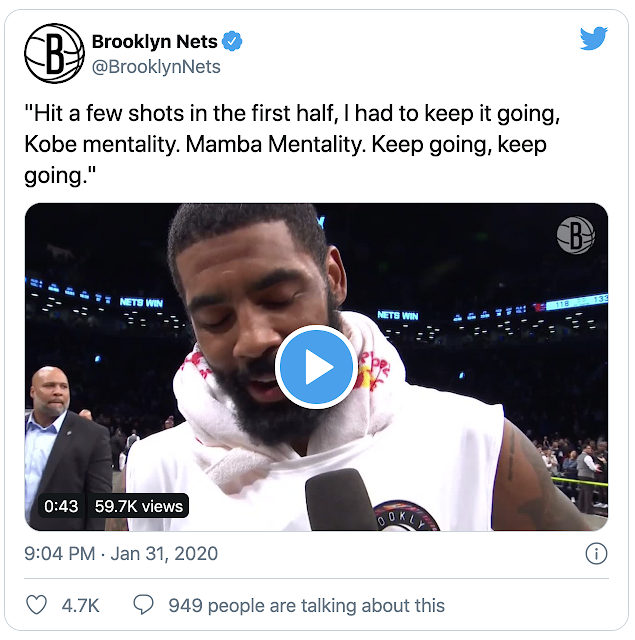Viewport: 635px width, 640px height.
Task: Like the tweet with heart icon
Action: pyautogui.click(x=37, y=605)
